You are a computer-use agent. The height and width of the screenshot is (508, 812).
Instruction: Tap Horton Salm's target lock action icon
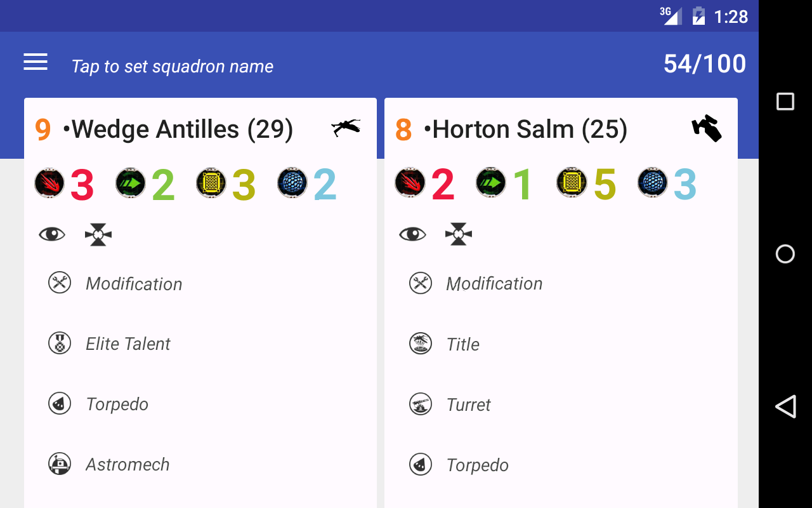pos(459,235)
